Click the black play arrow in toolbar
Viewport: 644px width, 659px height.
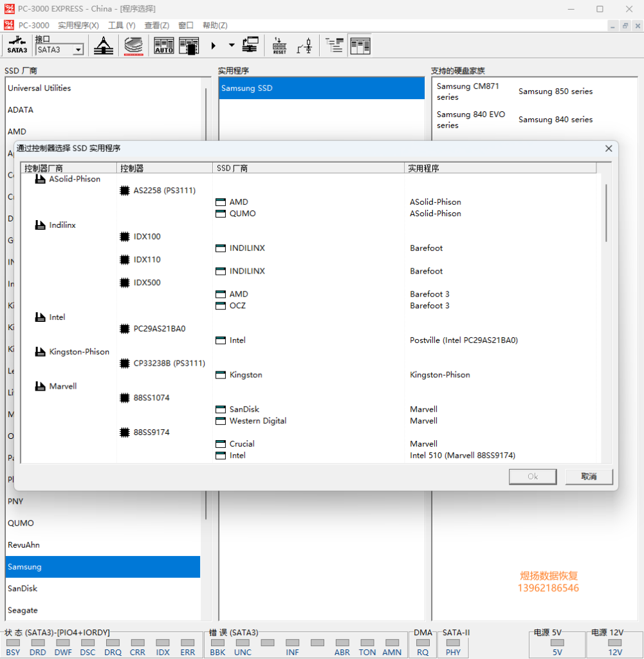(214, 46)
